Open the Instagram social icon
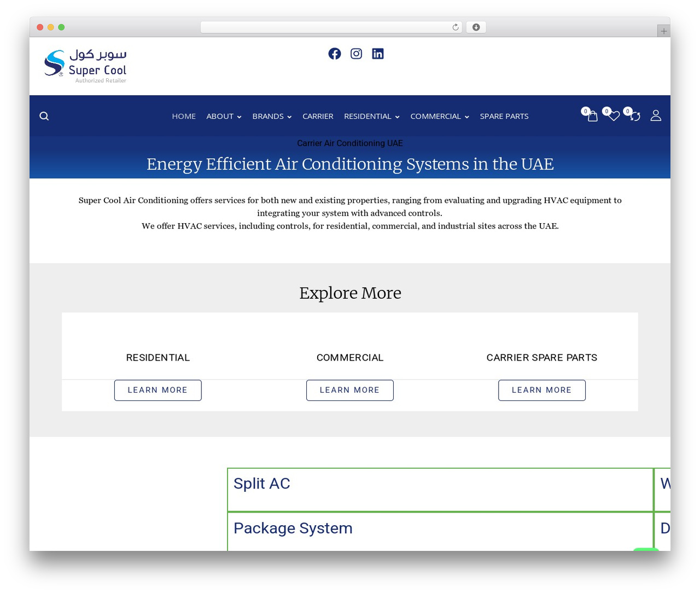700x593 pixels. [x=356, y=54]
